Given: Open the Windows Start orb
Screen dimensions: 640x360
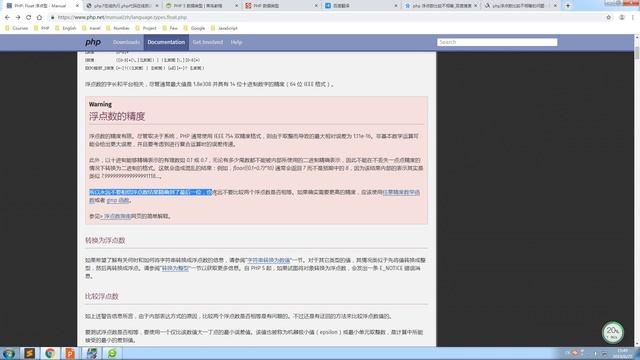Looking at the screenshot, I should coord(9,353).
